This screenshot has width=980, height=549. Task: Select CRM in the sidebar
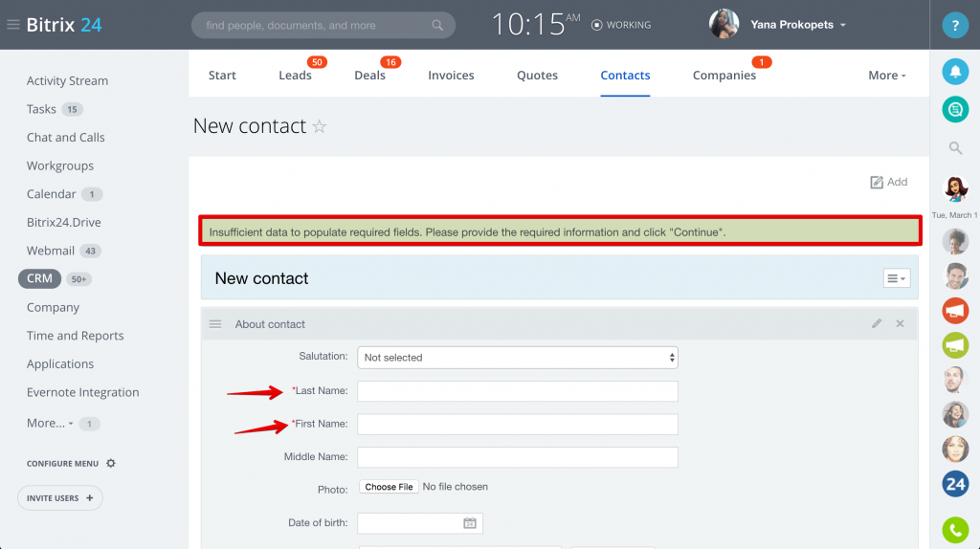(x=39, y=278)
